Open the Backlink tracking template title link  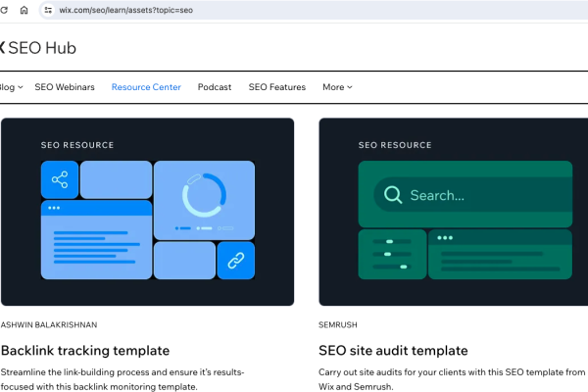[85, 351]
